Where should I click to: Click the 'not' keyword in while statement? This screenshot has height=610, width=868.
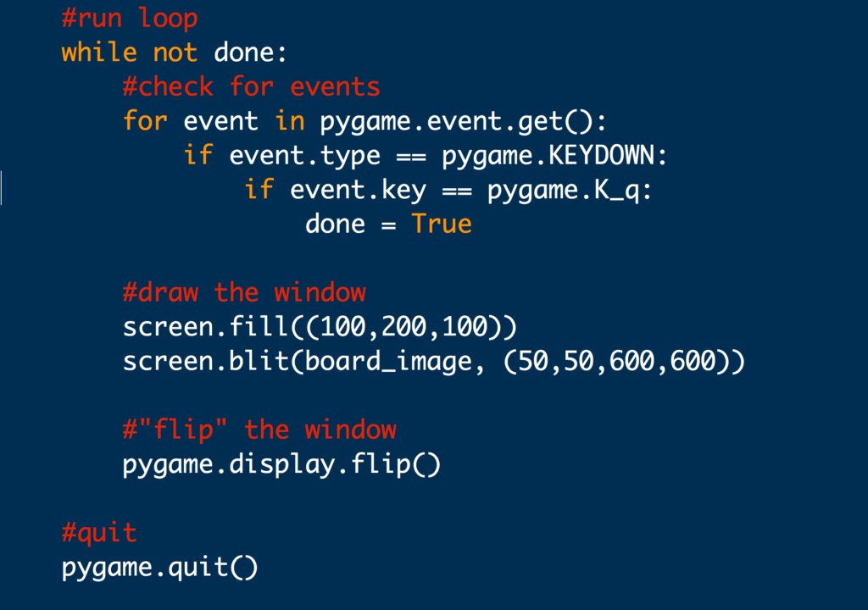coord(175,53)
